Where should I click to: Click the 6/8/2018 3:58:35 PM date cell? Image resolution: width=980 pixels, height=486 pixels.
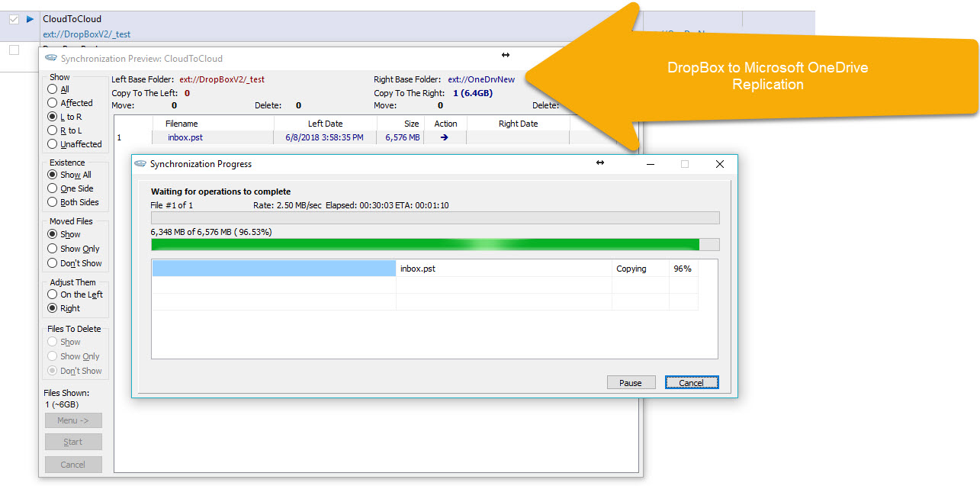[x=324, y=137]
